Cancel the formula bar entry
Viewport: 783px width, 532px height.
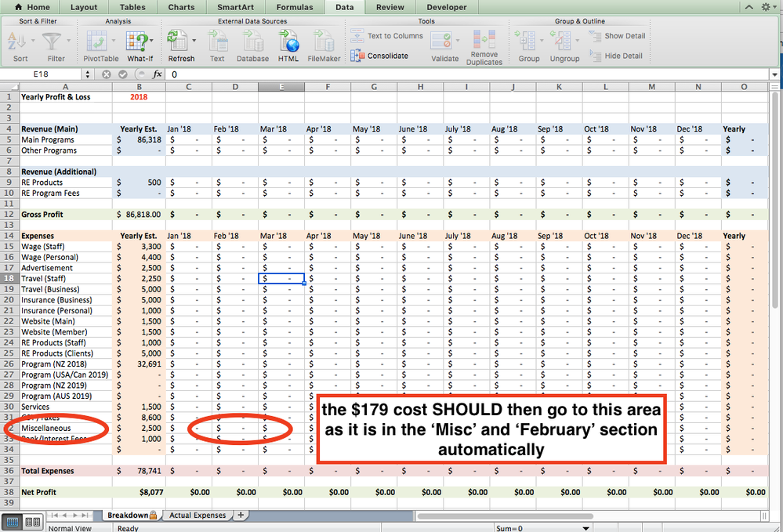pyautogui.click(x=107, y=74)
